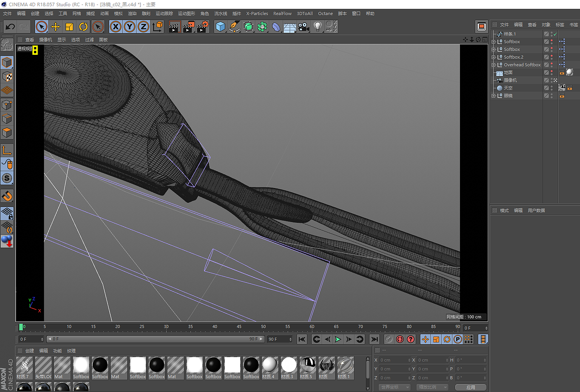Image resolution: width=580 pixels, height=392 pixels.
Task: Open the spline pen tool
Action: coord(234,27)
